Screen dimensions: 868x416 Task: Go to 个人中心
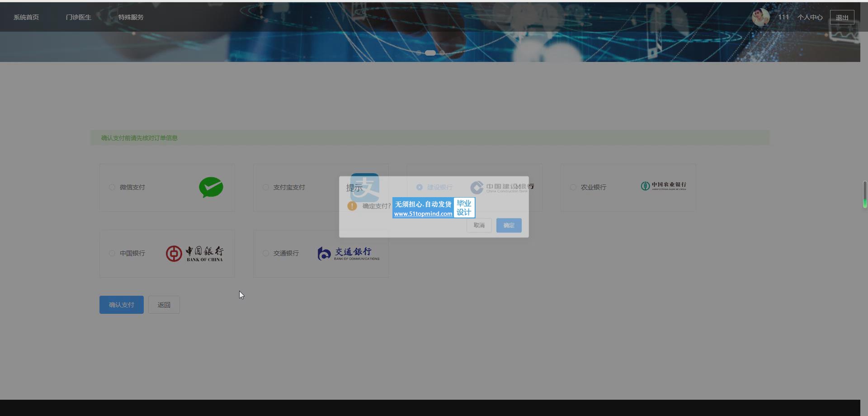(x=810, y=17)
